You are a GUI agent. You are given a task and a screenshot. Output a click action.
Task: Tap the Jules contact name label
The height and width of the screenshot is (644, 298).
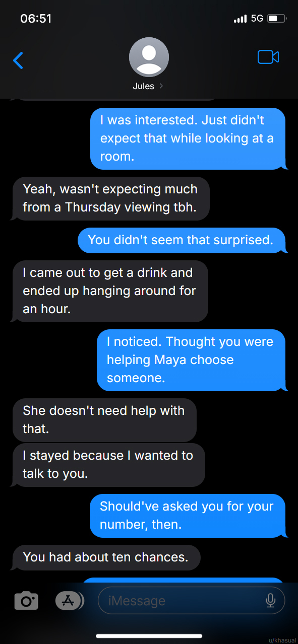tap(143, 86)
